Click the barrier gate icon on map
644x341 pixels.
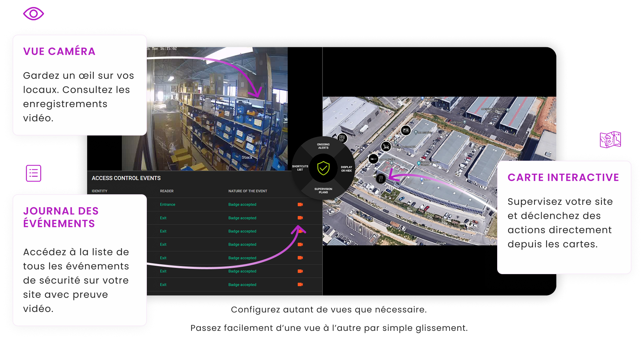pyautogui.click(x=373, y=159)
